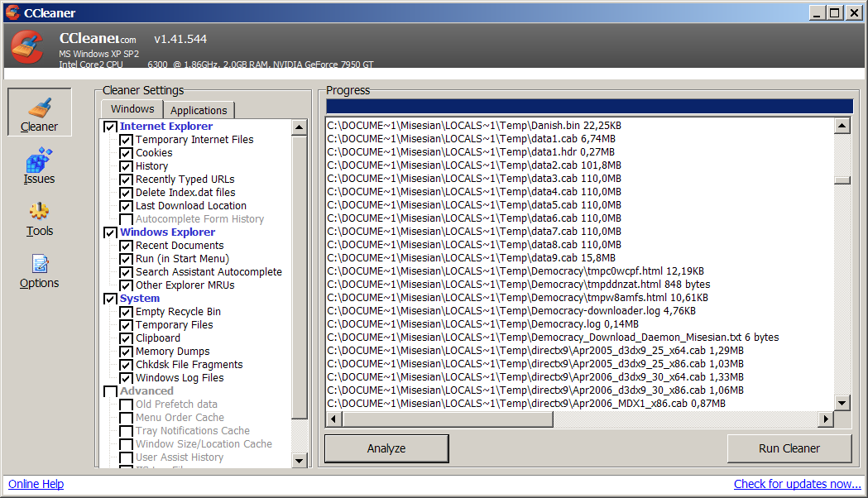
Task: Uncheck the Cookies checkbox
Action: tap(127, 153)
